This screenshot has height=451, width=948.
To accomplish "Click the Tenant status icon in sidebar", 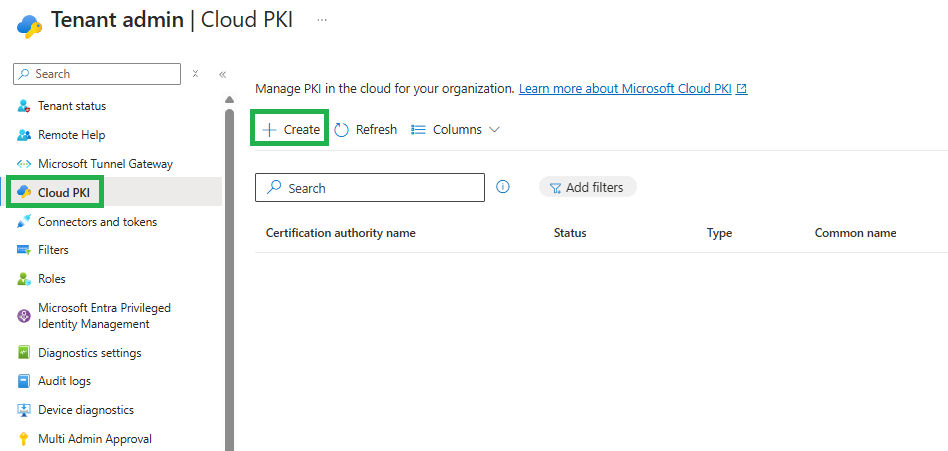I will (x=24, y=106).
